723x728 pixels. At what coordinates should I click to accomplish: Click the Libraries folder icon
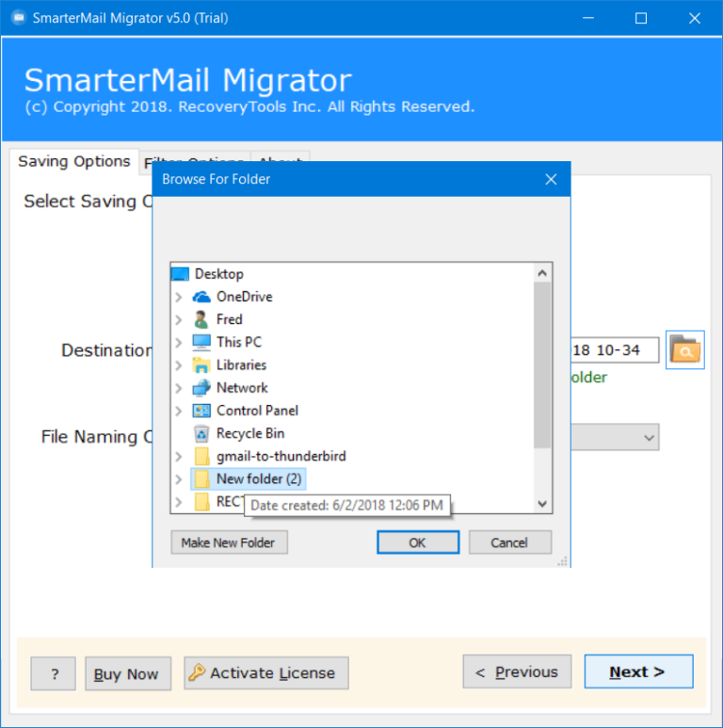[x=201, y=364]
